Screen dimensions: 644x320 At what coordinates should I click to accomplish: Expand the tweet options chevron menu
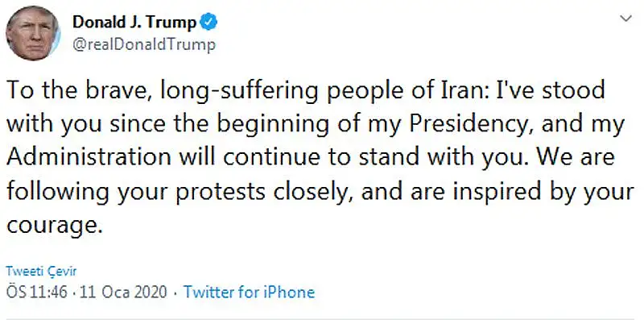tap(626, 19)
